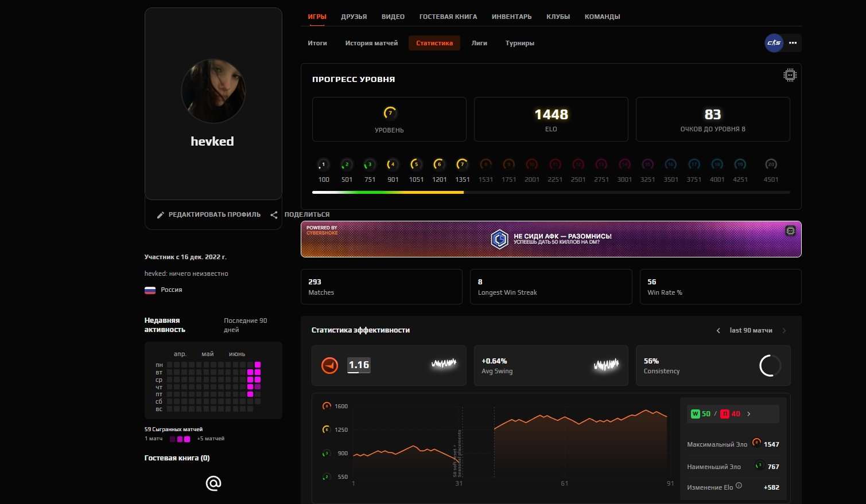Click the +582 Elo change value
The image size is (866, 504).
click(x=771, y=487)
